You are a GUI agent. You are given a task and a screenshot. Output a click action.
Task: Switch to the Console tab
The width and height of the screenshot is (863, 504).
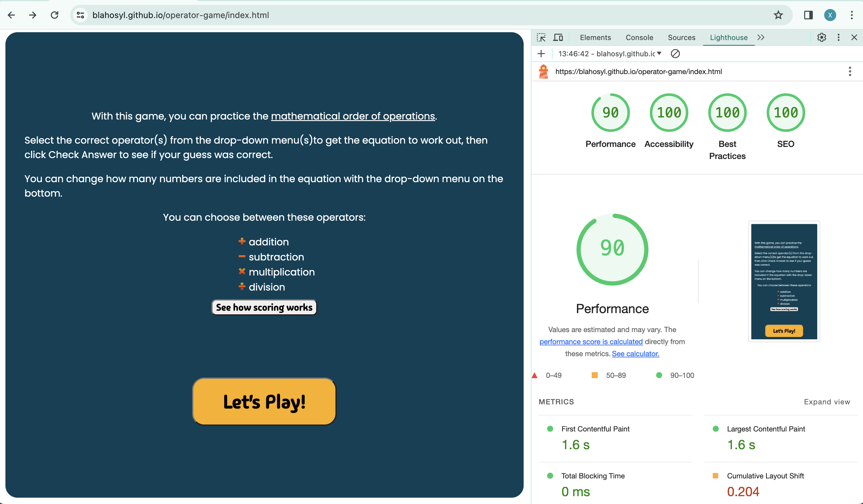pos(639,37)
